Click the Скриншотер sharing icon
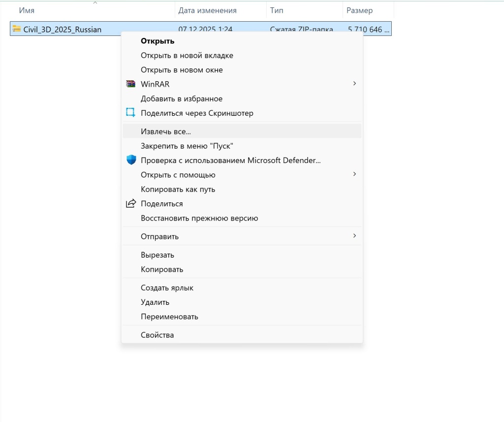This screenshot has width=504, height=422. [130, 112]
